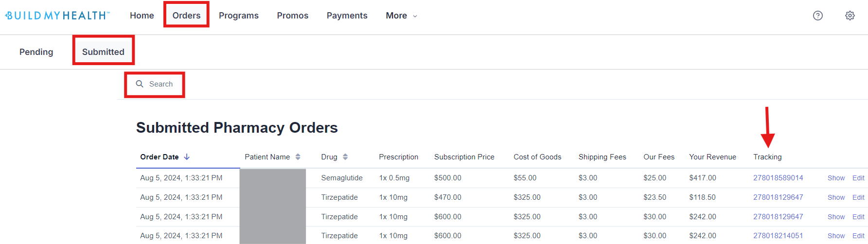This screenshot has width=868, height=244.
Task: Expand the More menu chevron
Action: point(415,16)
